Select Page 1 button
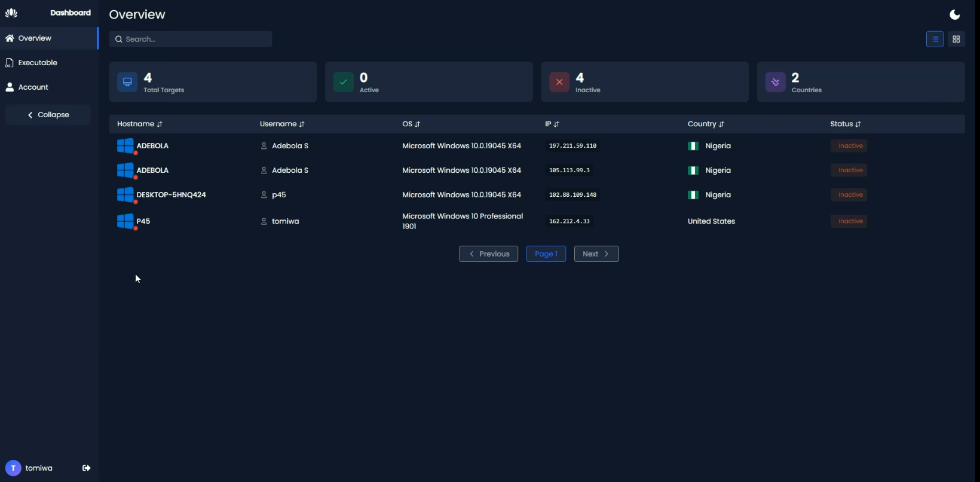 click(x=546, y=254)
